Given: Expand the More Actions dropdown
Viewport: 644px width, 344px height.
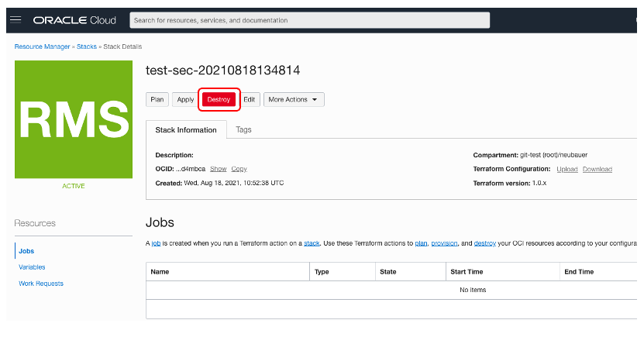Looking at the screenshot, I should 294,99.
